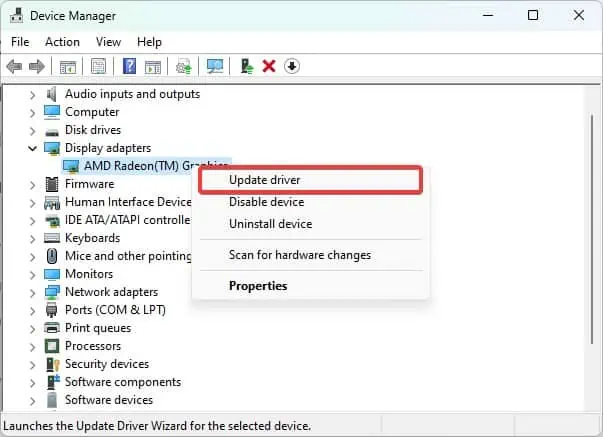Expand the Audio inputs and outputs node
The width and height of the screenshot is (603, 437).
tap(32, 95)
